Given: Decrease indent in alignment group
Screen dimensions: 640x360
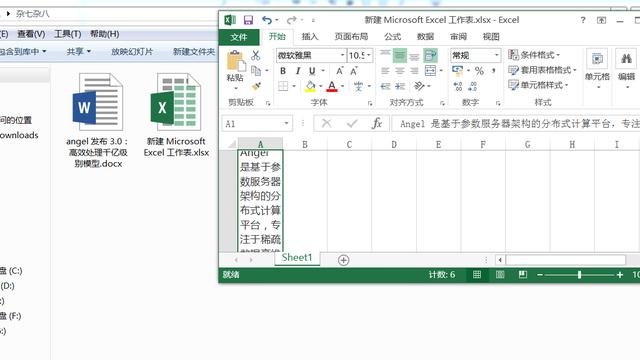Looking at the screenshot, I should pyautogui.click(x=385, y=86).
